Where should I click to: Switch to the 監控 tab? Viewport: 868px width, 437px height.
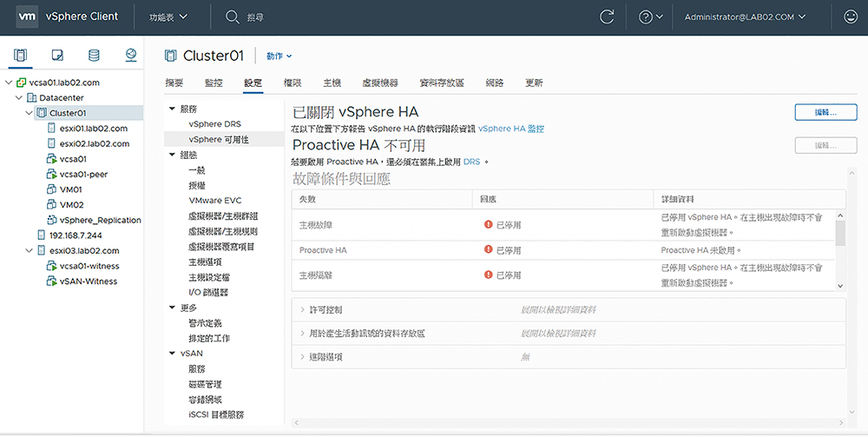click(x=214, y=83)
